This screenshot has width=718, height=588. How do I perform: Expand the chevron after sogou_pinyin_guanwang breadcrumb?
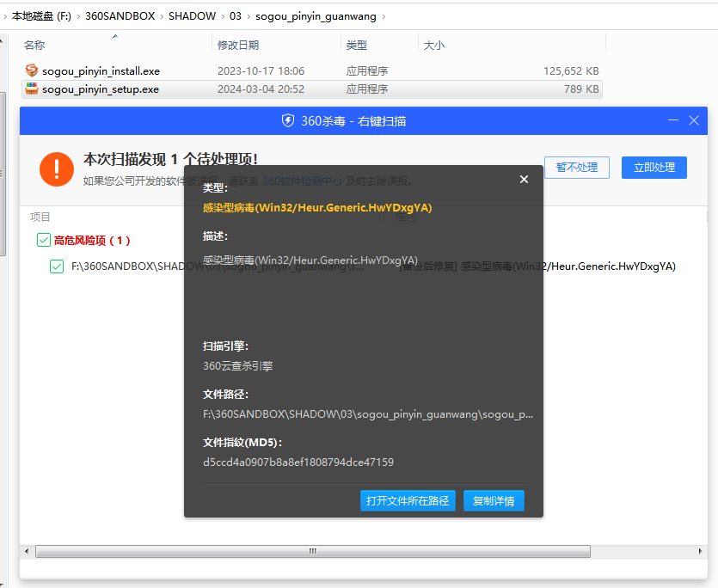(384, 17)
